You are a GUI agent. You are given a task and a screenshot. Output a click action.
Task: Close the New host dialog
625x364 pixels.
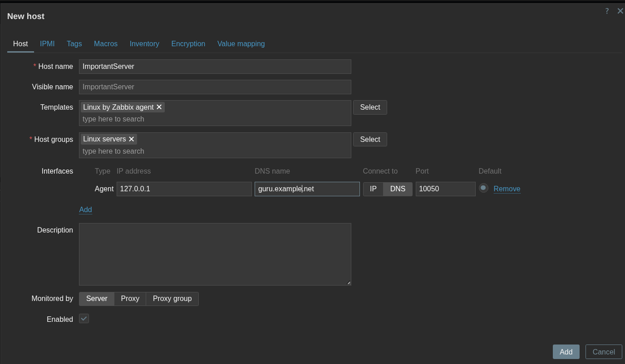tap(620, 11)
